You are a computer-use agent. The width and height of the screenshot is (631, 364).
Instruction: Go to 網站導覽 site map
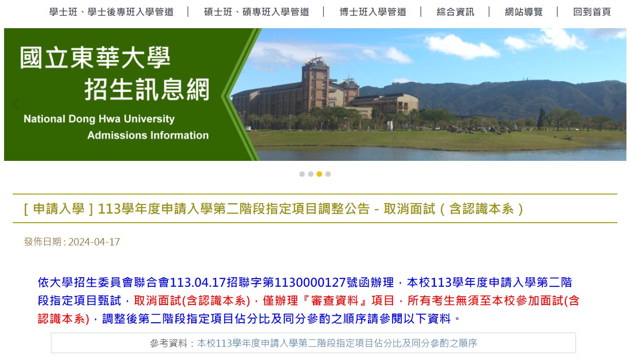click(524, 12)
